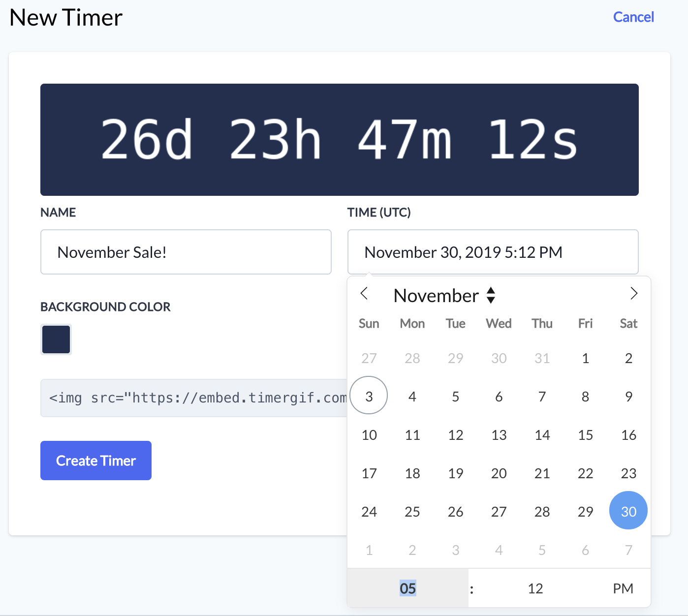Set date to the black 27 in November
This screenshot has height=616, width=688.
coord(499,511)
